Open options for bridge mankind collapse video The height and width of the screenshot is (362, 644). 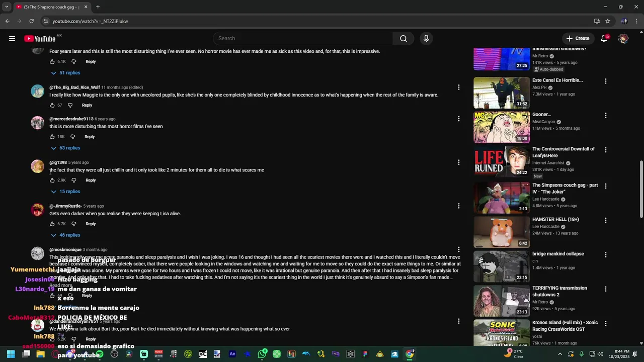(606, 255)
